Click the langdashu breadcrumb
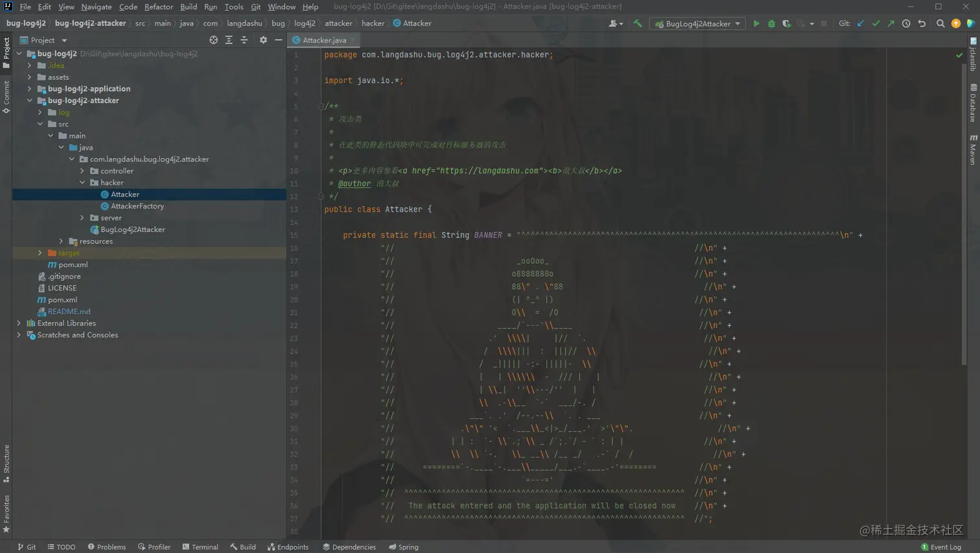The image size is (980, 553). click(244, 23)
